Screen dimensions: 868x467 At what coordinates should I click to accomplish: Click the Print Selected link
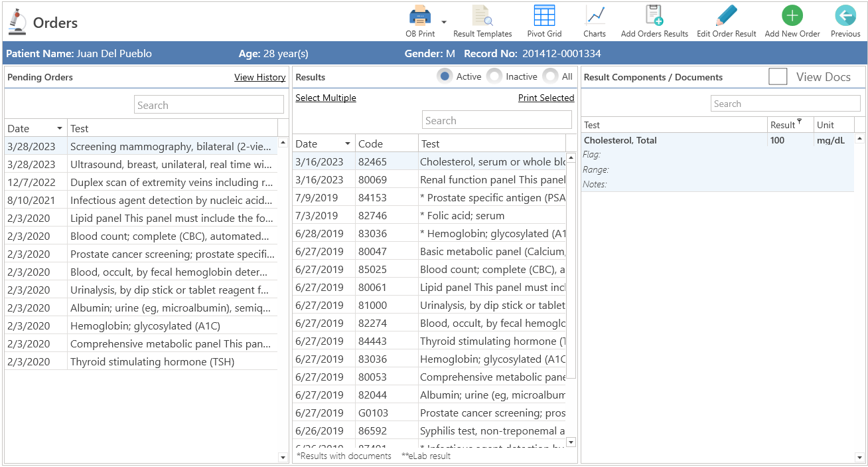click(546, 98)
